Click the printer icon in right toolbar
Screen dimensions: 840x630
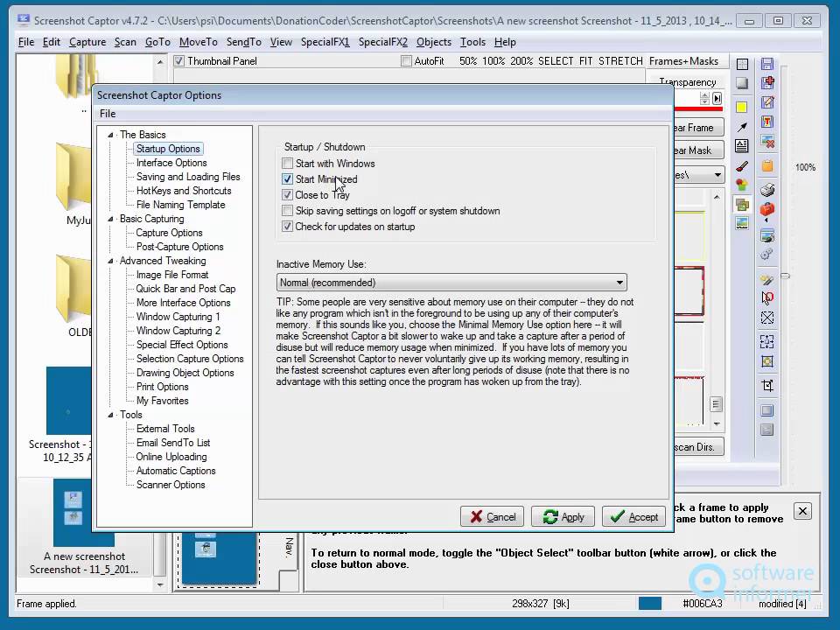(x=767, y=189)
